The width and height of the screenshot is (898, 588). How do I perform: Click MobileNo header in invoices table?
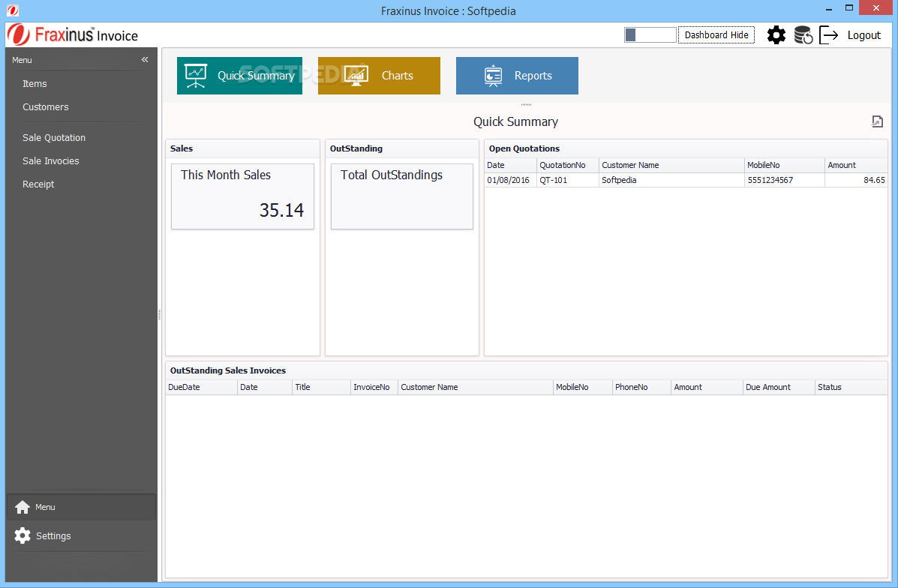[582, 387]
